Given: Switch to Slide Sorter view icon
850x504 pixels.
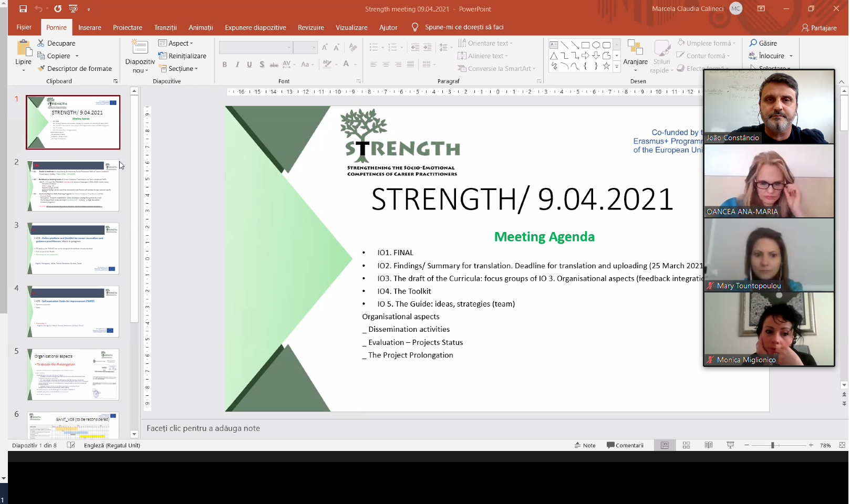Looking at the screenshot, I should point(687,445).
